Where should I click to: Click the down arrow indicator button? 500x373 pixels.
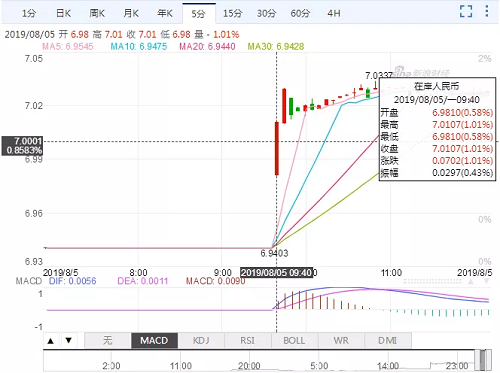coord(69,341)
